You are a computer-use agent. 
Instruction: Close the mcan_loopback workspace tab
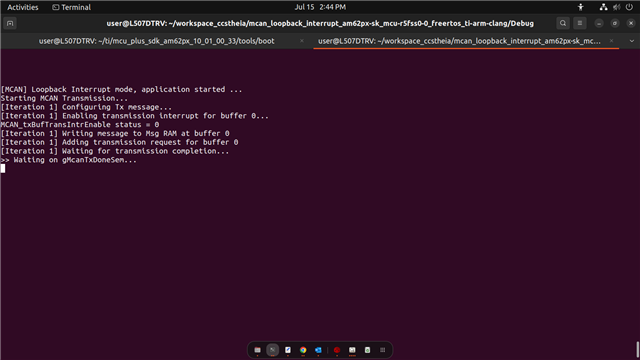coord(611,41)
